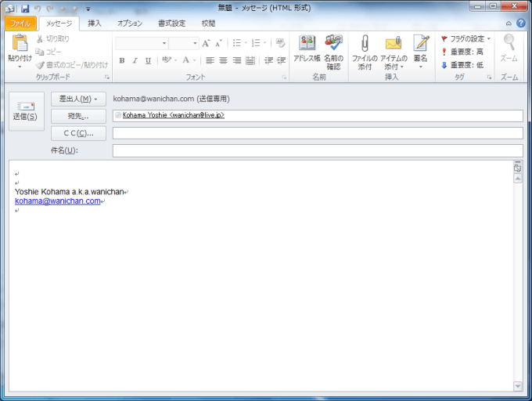
Task: Toggle bold formatting
Action: (122, 60)
